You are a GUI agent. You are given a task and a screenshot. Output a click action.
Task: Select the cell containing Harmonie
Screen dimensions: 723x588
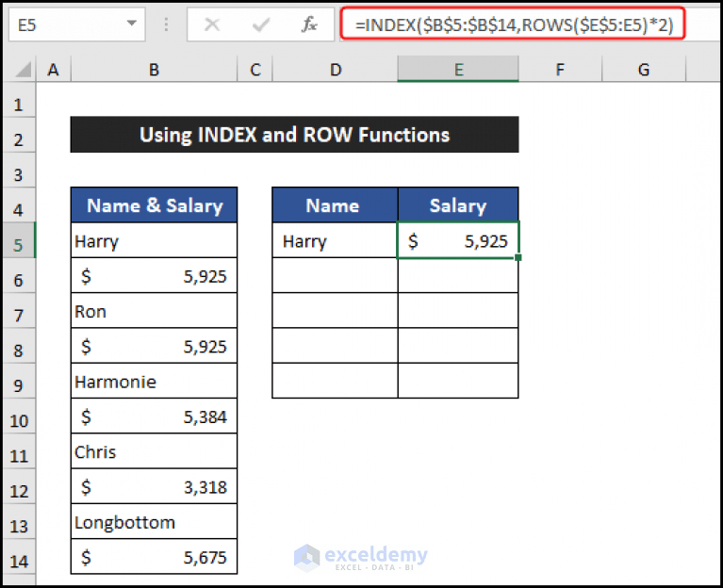154,381
